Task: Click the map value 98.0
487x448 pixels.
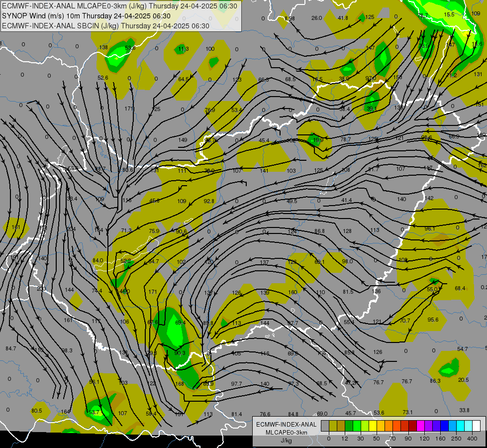Action: pos(347,261)
